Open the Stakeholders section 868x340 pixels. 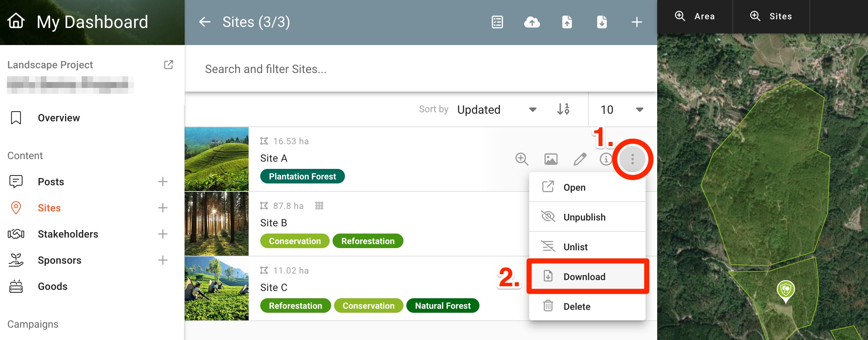click(x=68, y=234)
